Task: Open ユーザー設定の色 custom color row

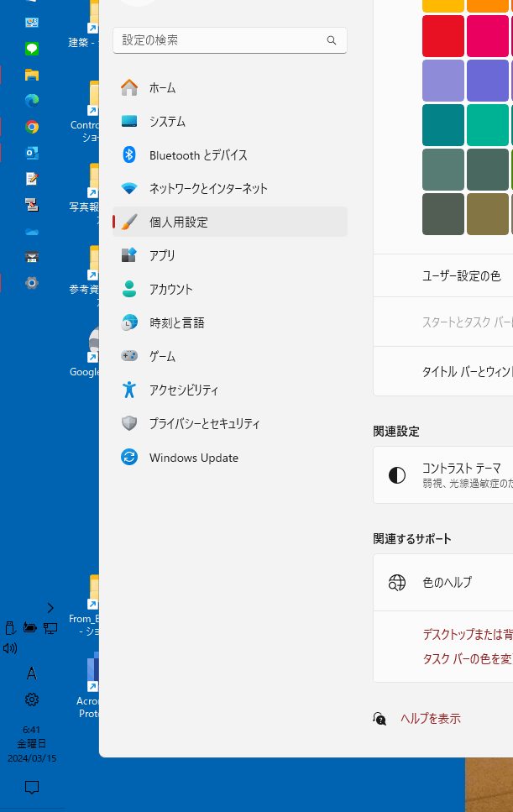Action: point(443,275)
